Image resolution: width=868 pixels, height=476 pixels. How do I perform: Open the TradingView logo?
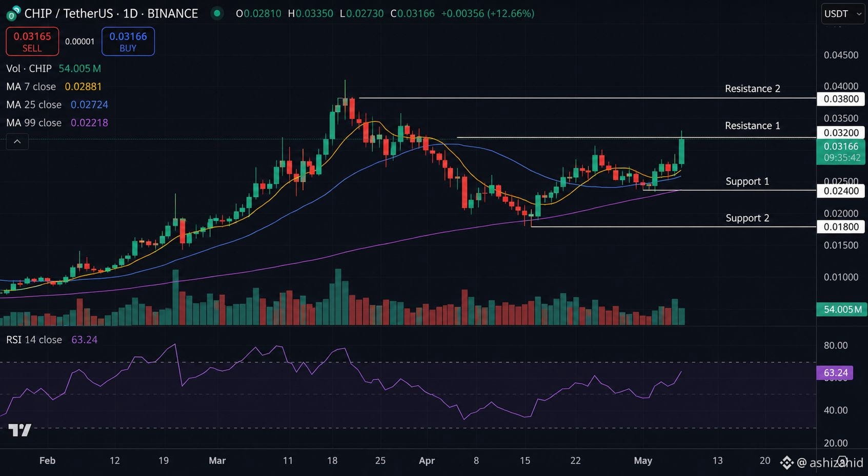20,430
